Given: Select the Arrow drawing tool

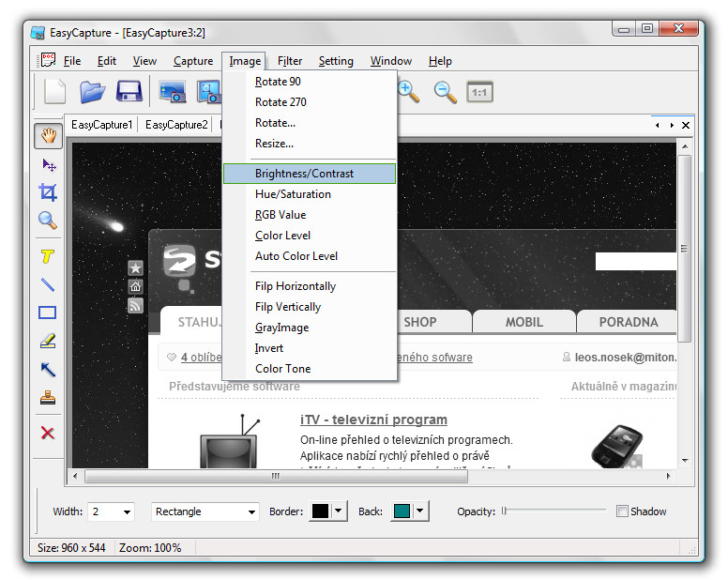Looking at the screenshot, I should pyautogui.click(x=48, y=369).
